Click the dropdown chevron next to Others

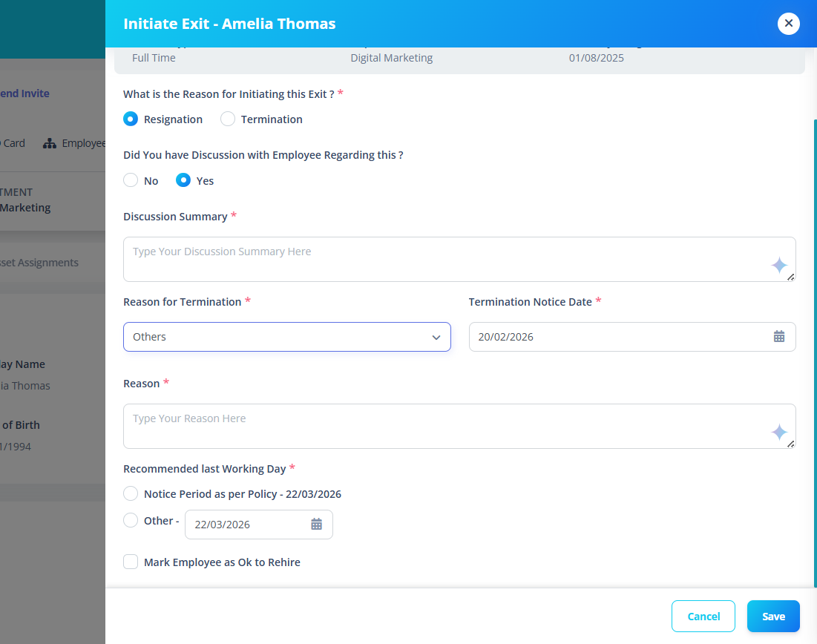(436, 337)
